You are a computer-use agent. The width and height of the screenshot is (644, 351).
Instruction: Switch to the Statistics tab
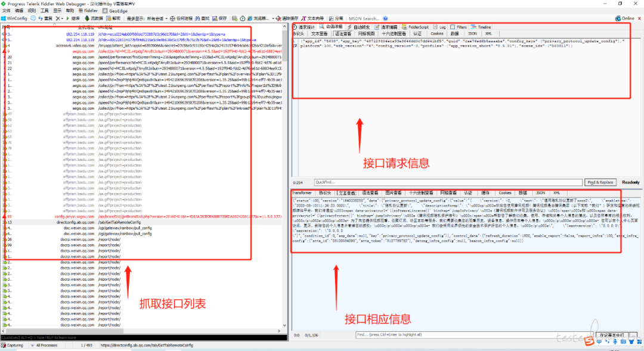pyautogui.click(x=304, y=27)
